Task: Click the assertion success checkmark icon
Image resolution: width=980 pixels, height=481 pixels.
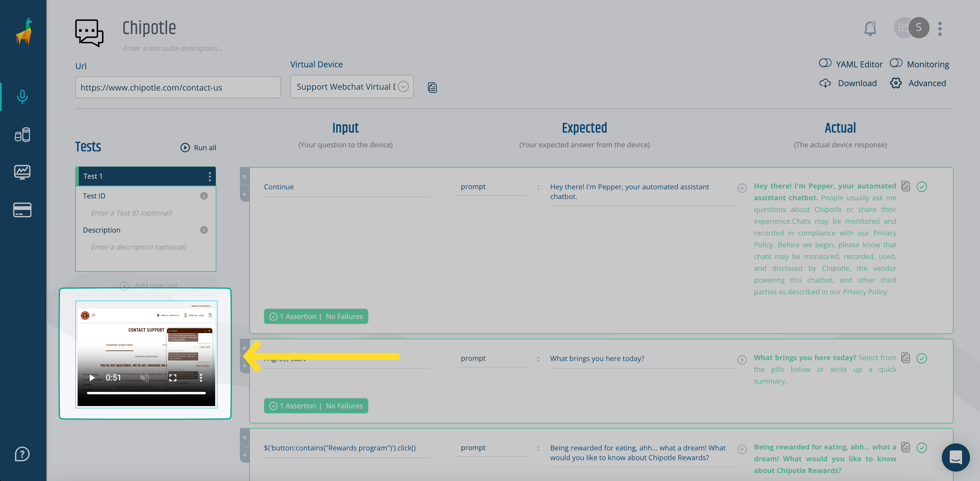Action: 922,186
